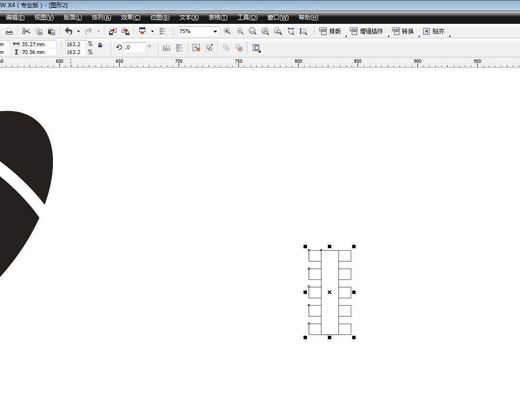Open the 效果(C) menu
This screenshot has height=420, width=520.
click(x=130, y=18)
